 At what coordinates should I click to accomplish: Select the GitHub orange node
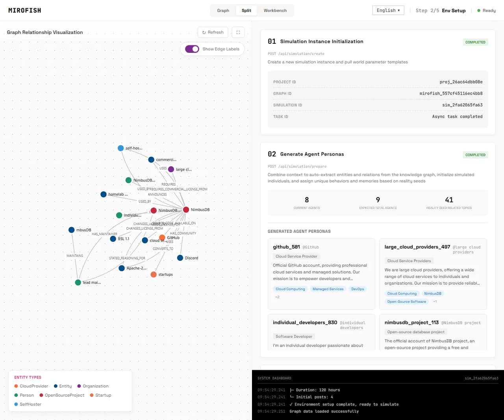(162, 238)
